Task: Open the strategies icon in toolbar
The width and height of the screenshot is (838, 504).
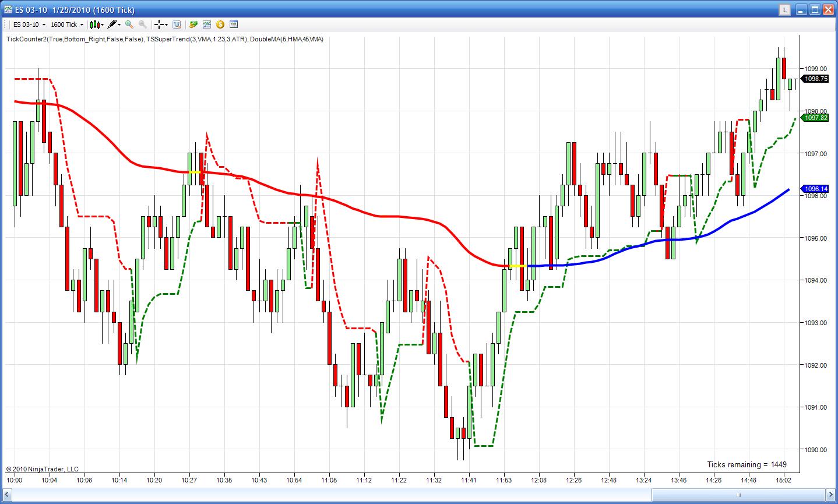Action: pyautogui.click(x=193, y=24)
